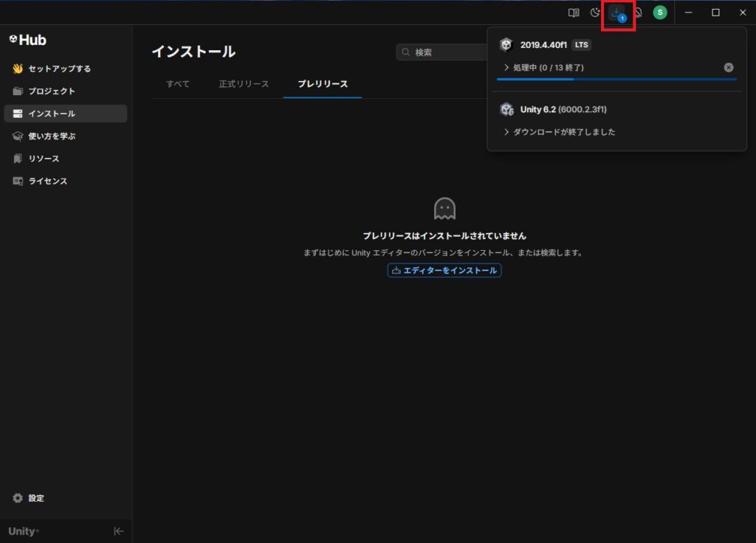Viewport: 756px width, 543px height.
Task: Click the インストール page heading
Action: pyautogui.click(x=193, y=52)
